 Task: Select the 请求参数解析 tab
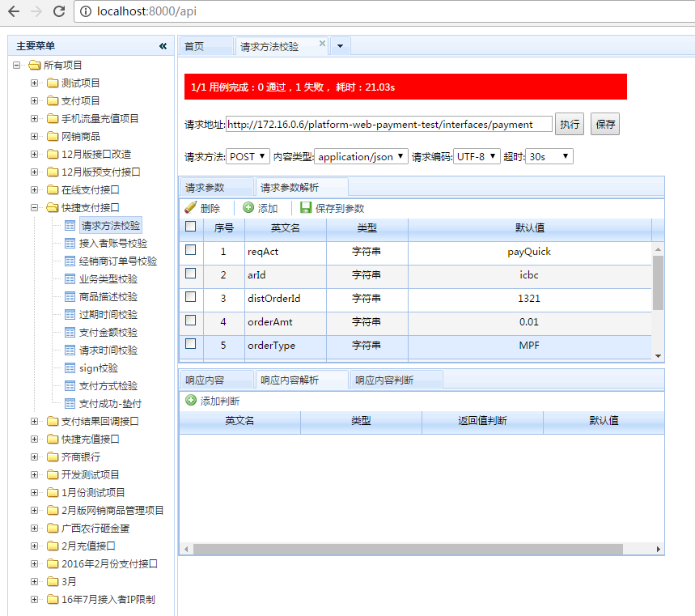302,188
